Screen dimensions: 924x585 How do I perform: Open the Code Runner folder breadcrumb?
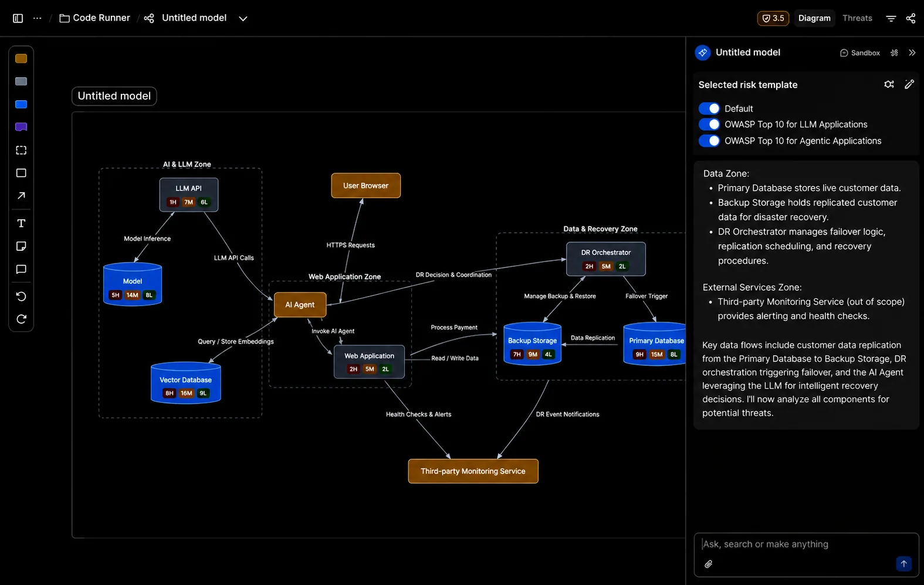pos(94,18)
